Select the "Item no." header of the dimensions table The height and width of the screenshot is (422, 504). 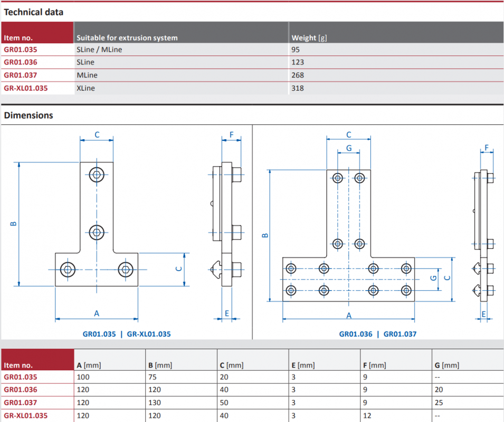click(x=18, y=365)
